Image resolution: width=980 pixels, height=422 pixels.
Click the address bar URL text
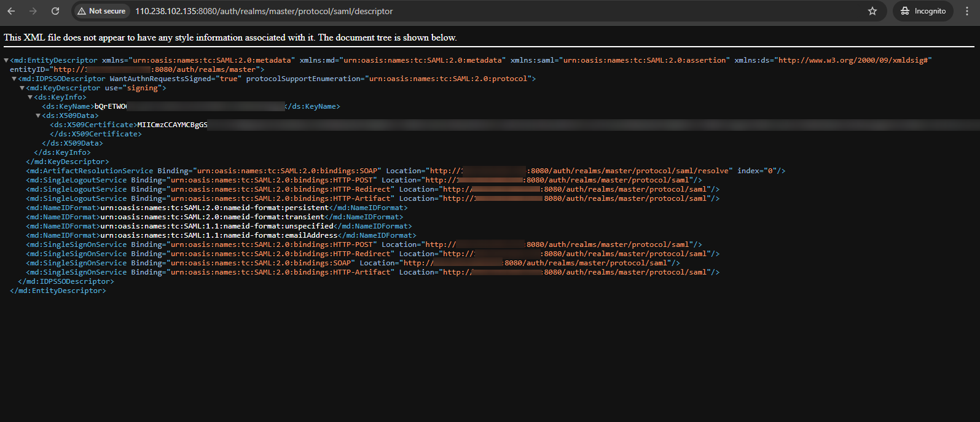pos(264,11)
